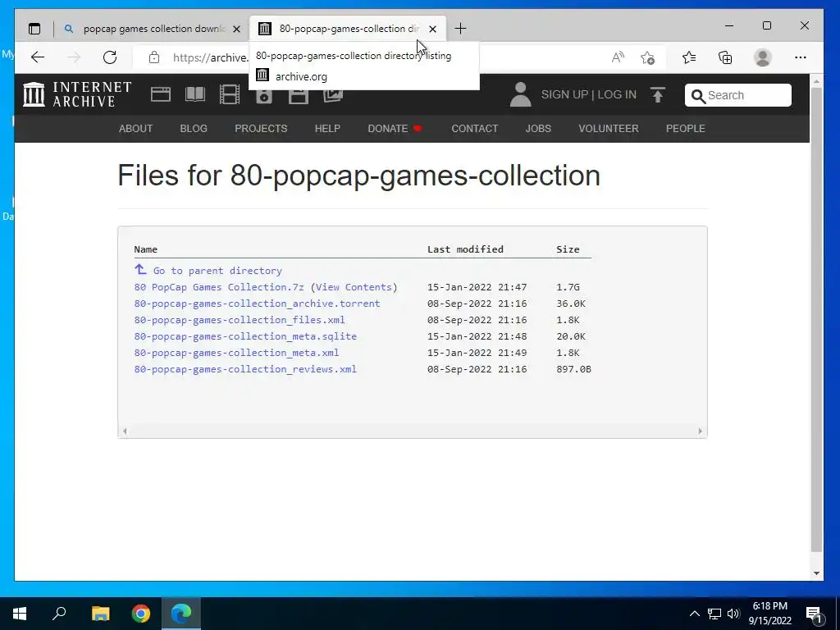Image resolution: width=840 pixels, height=630 pixels.
Task: Click the network icon in system tray
Action: (714, 614)
